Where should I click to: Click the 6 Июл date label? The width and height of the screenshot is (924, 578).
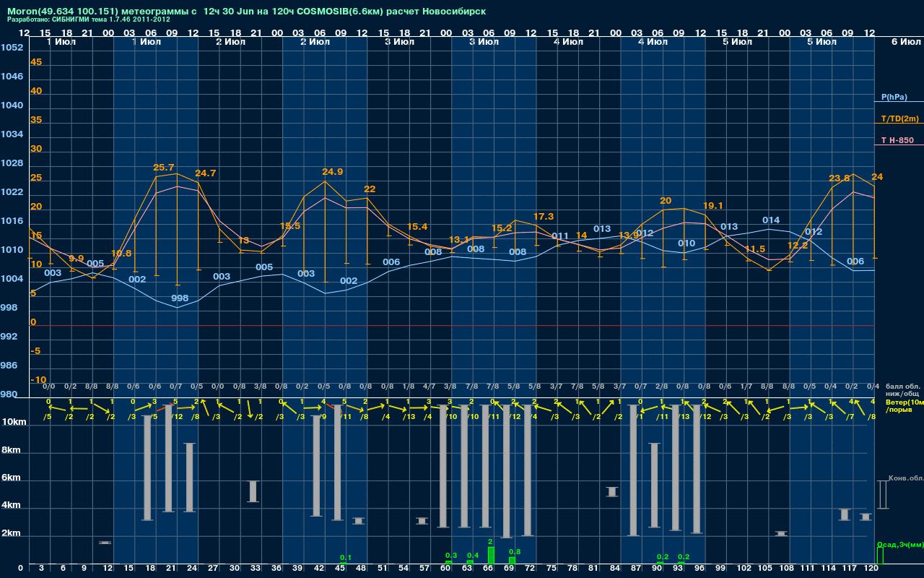point(905,42)
